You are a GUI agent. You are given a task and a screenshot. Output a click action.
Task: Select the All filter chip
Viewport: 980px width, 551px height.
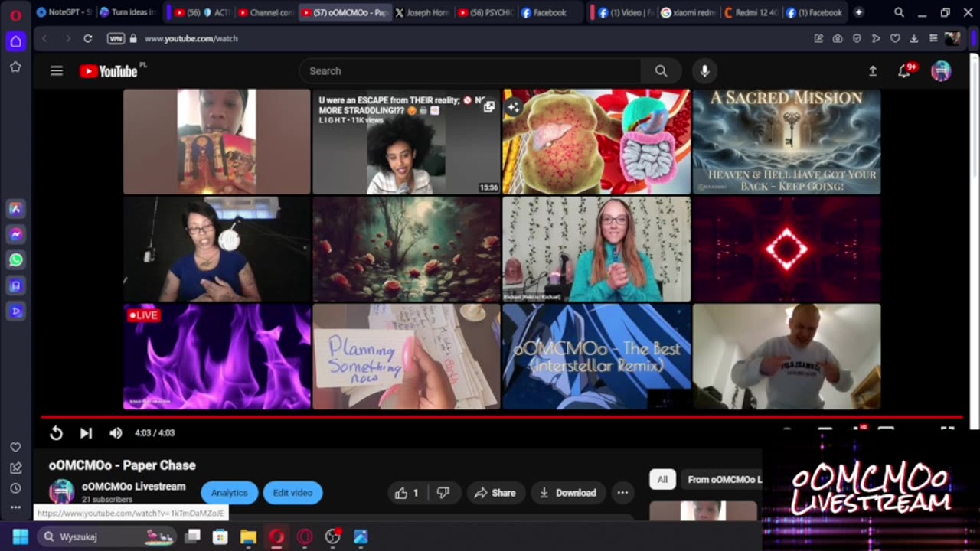point(662,480)
